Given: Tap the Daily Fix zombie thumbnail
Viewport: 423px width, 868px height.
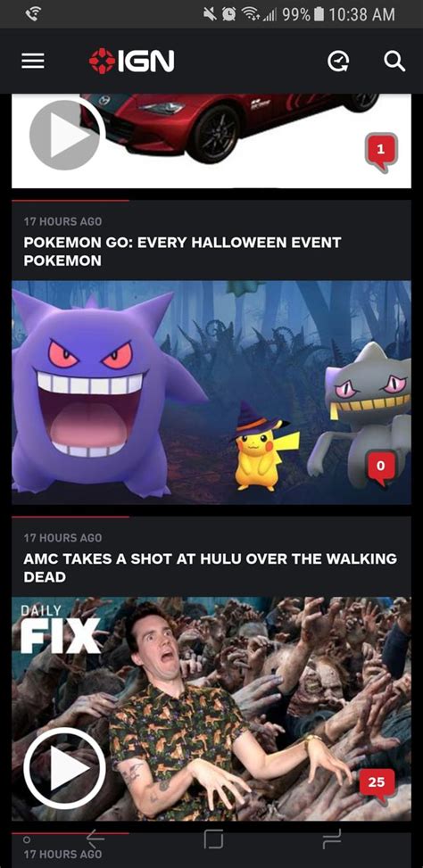Looking at the screenshot, I should point(211,708).
